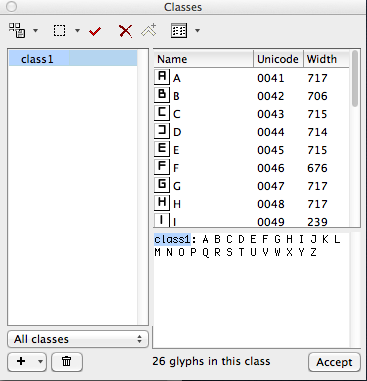Image resolution: width=367 pixels, height=381 pixels.
Task: Click the glyph table vertical scrollbar
Action: tap(355, 78)
